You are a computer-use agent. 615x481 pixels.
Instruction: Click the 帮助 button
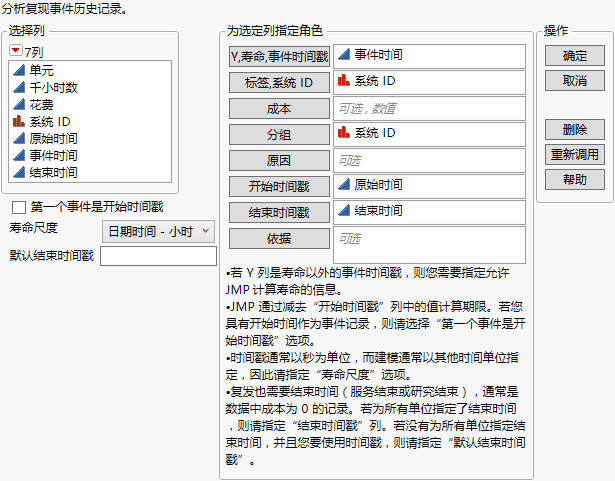[x=575, y=180]
